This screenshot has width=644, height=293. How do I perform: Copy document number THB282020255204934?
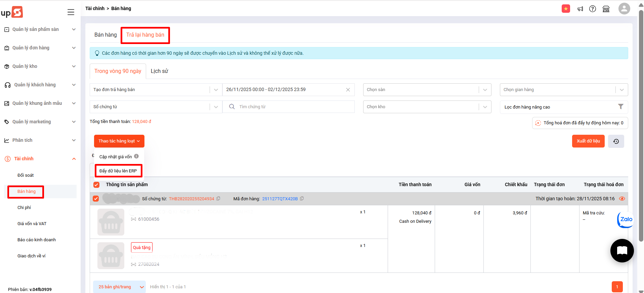point(218,199)
